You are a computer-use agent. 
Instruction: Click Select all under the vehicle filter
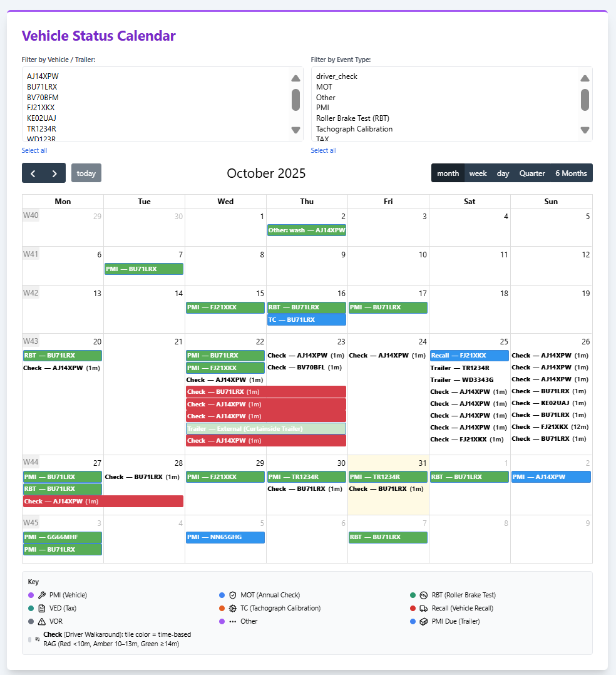pyautogui.click(x=34, y=150)
